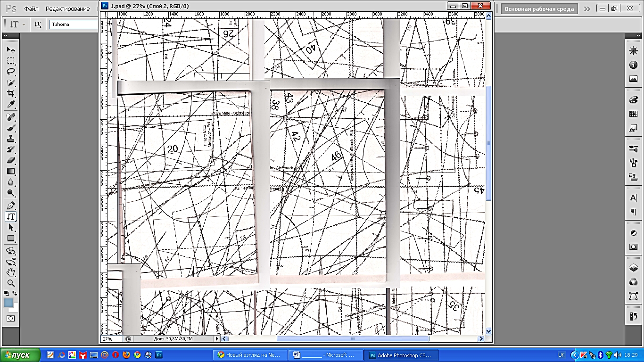Open the Layers panel icon
Screen dimensions: 644x362
pos(633,268)
